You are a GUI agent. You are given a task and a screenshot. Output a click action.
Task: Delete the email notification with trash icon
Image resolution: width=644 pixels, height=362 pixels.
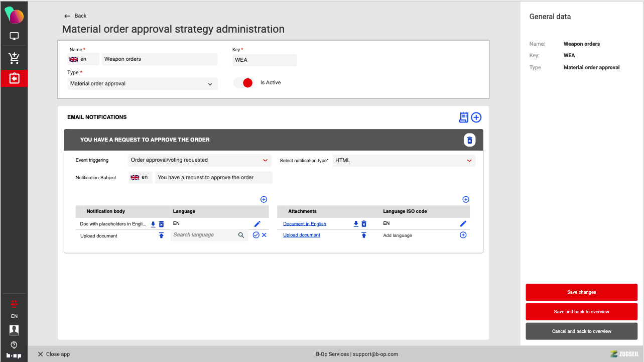click(469, 140)
